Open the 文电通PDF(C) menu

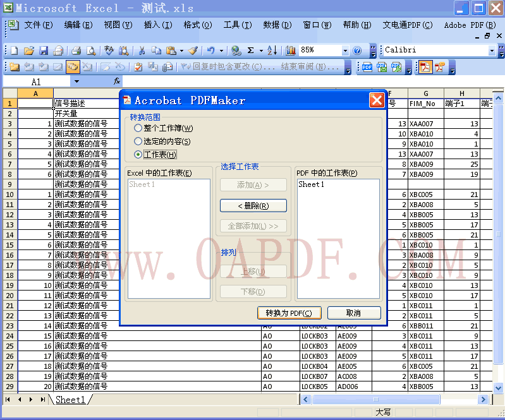point(408,25)
